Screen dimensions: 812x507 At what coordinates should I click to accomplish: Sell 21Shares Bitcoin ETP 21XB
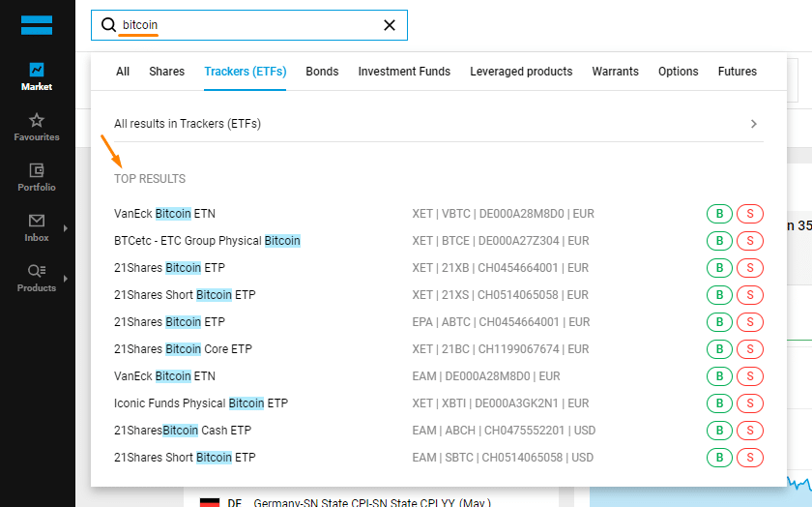point(750,267)
